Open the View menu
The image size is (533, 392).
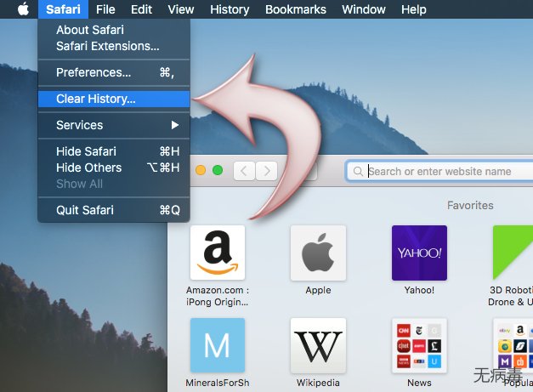point(181,9)
